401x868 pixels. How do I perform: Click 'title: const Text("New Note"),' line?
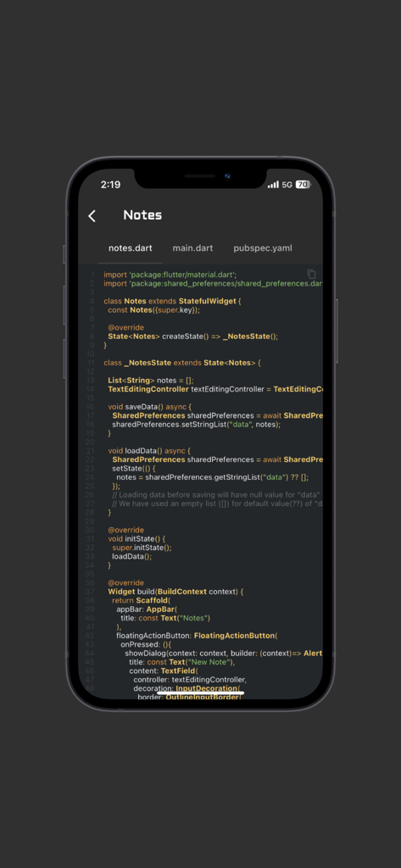pos(182,663)
